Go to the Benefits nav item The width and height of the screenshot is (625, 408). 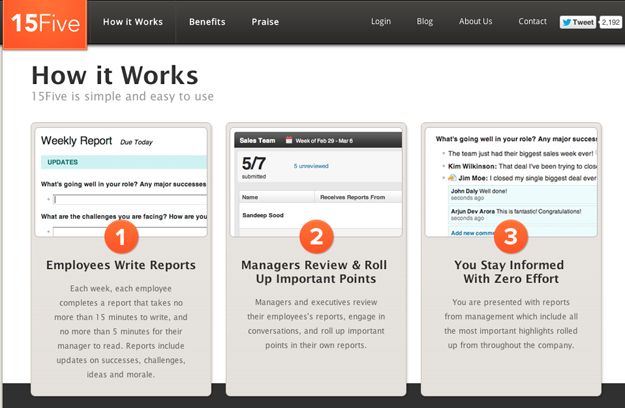207,22
